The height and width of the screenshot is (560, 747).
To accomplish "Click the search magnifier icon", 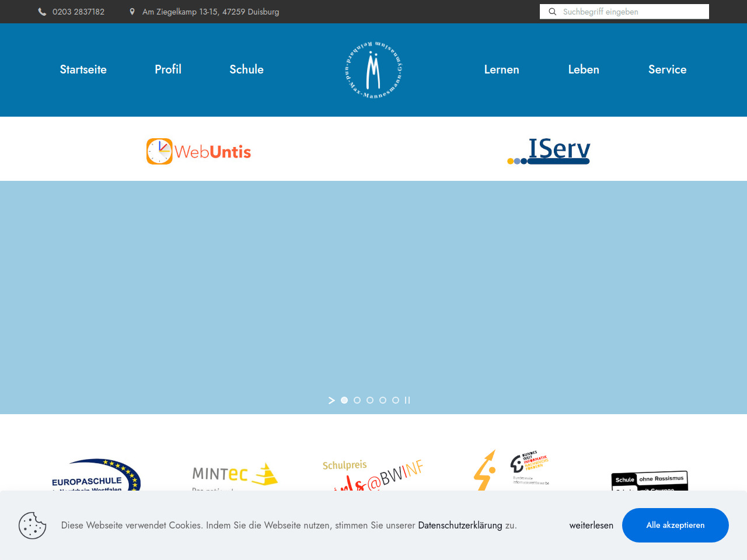I will pos(552,12).
